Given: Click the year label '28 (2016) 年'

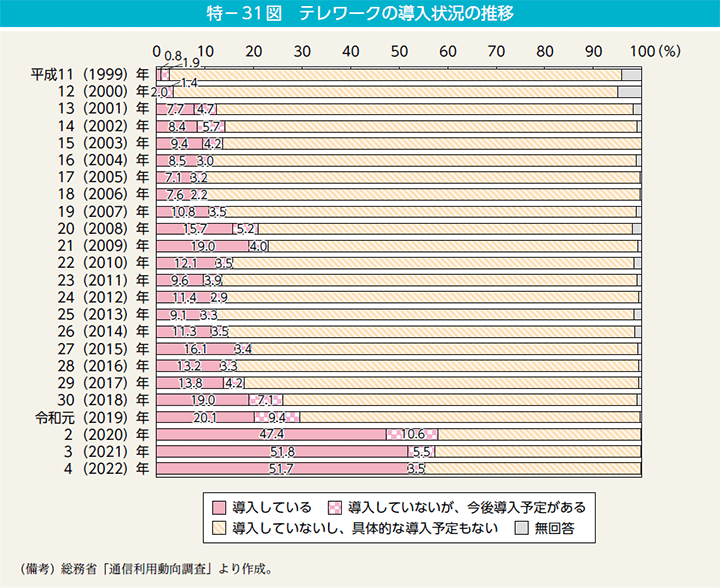Looking at the screenshot, I should point(103,366).
